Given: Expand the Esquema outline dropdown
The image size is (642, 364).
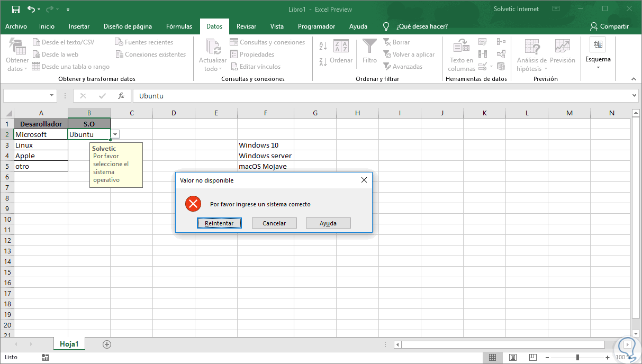Looking at the screenshot, I should click(598, 67).
